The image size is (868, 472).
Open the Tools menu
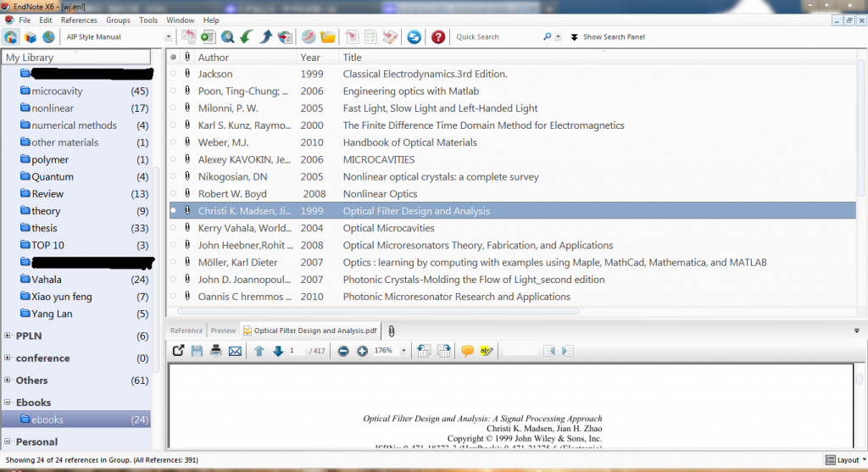[x=147, y=20]
